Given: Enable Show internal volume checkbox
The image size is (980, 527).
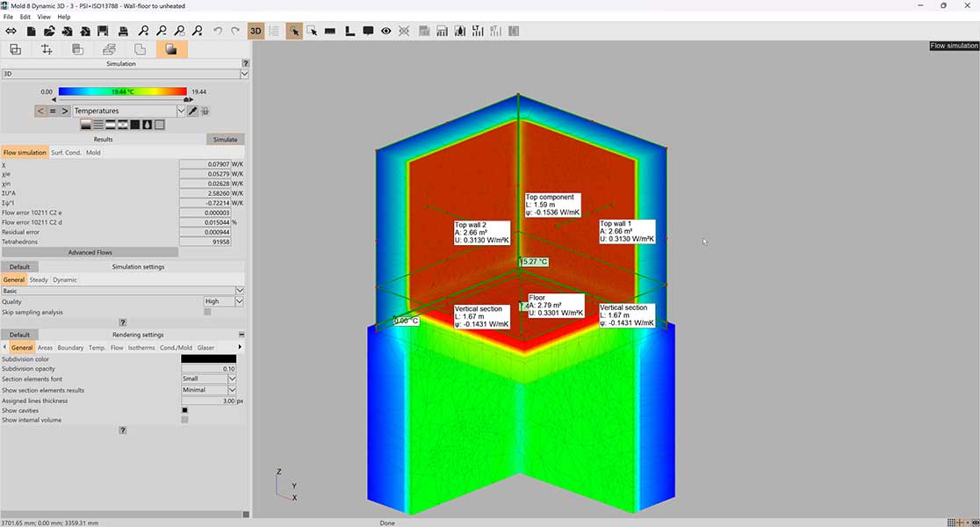Looking at the screenshot, I should 184,420.
